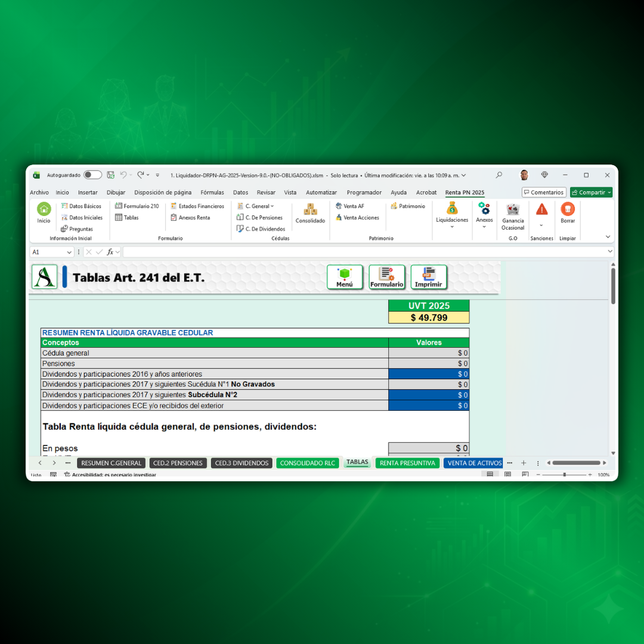Screen dimensions: 644x644
Task: Expand the Compartir button dropdown
Action: (609, 193)
